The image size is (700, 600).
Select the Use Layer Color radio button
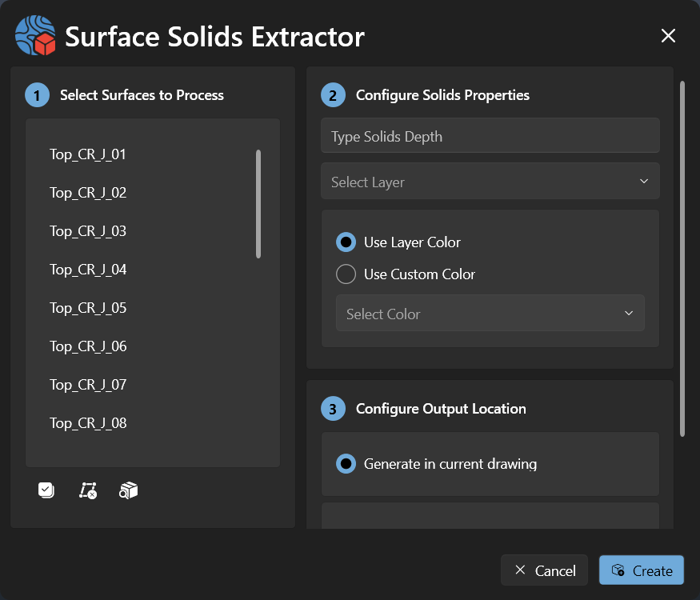pos(346,242)
